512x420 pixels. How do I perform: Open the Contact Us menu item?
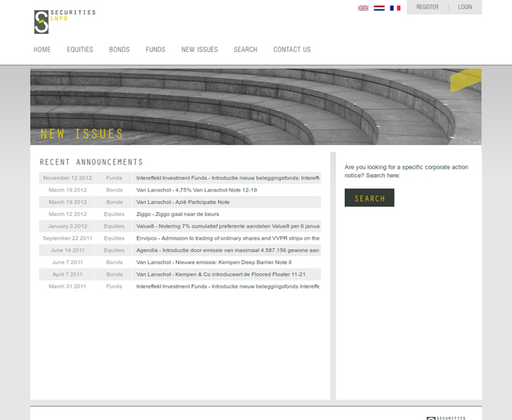(x=292, y=50)
